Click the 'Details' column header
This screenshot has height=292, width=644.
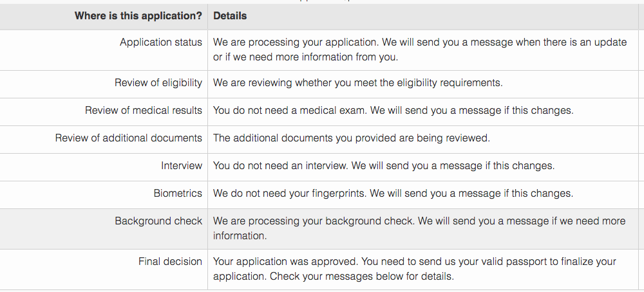230,16
